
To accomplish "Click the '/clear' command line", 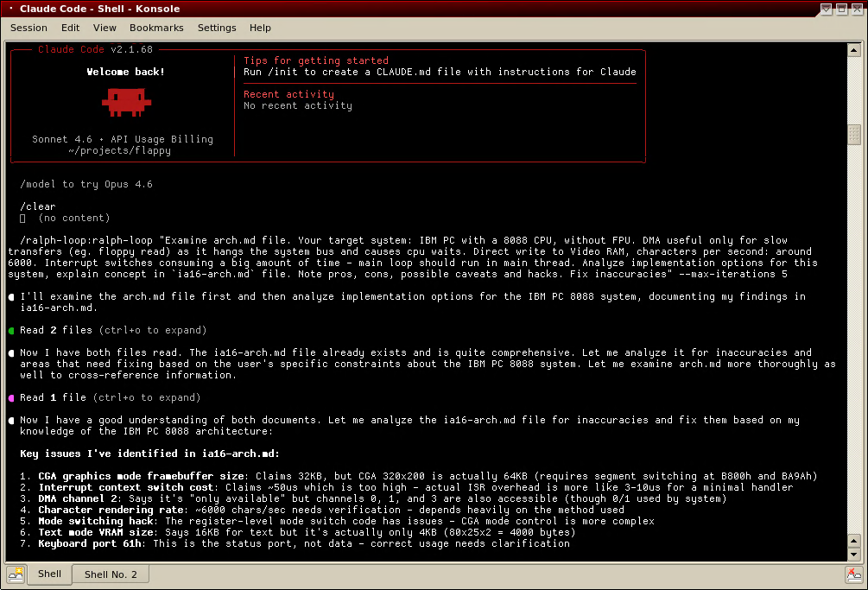I will coord(38,206).
